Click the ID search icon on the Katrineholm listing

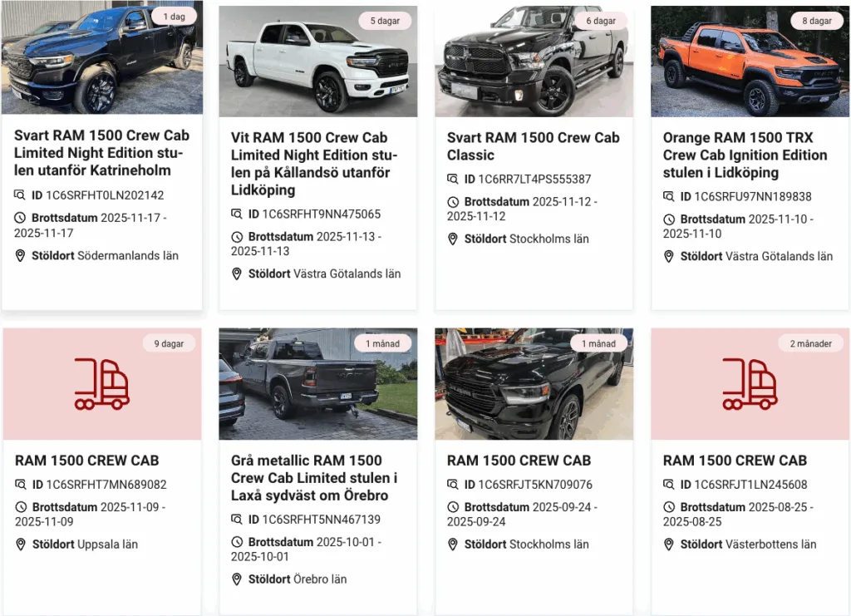(20, 195)
